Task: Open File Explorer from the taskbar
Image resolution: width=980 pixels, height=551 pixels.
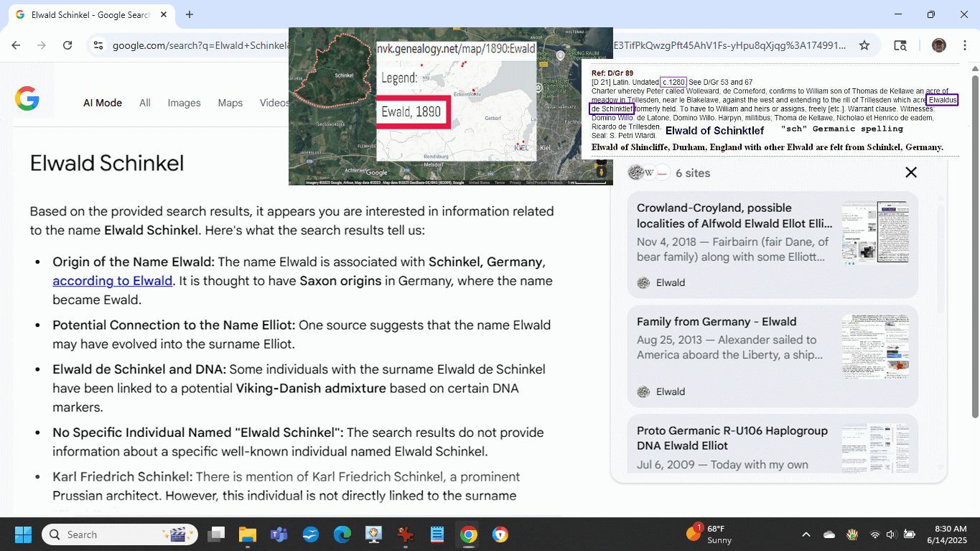Action: pos(247,534)
